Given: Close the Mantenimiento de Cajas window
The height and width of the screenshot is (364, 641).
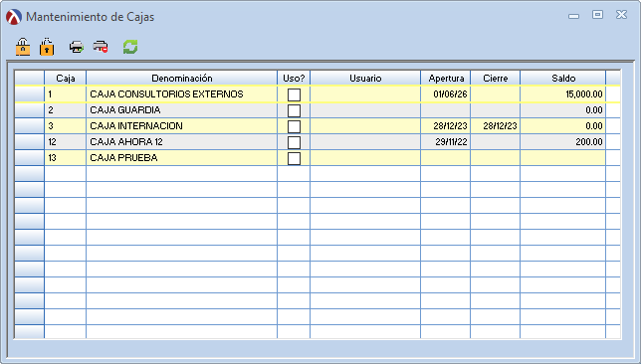Looking at the screenshot, I should click(x=621, y=15).
